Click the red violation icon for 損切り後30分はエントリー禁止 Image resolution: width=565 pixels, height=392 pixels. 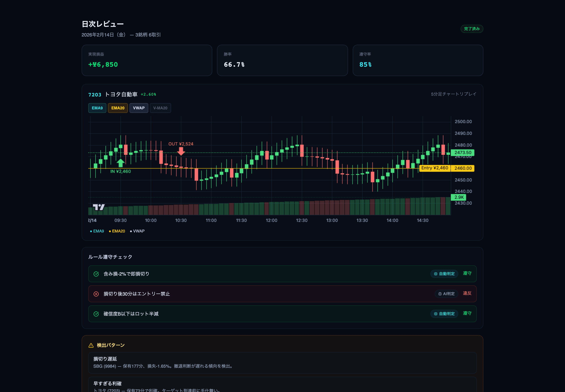(96, 294)
